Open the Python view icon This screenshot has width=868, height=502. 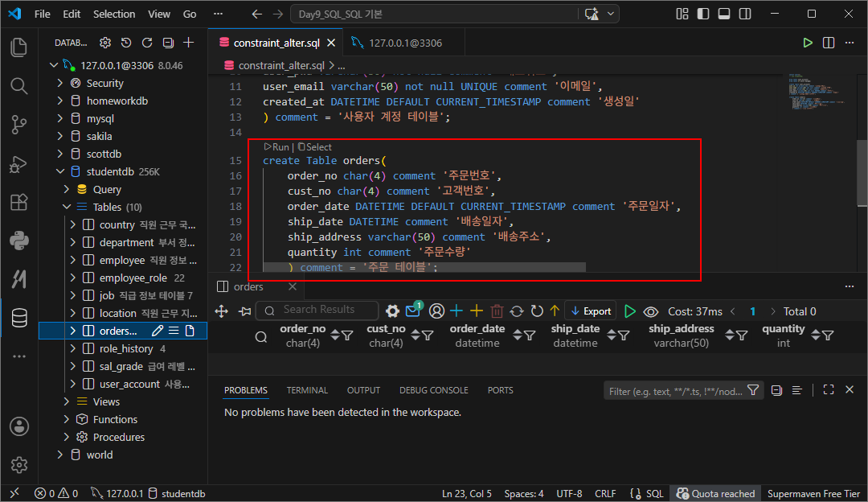pyautogui.click(x=18, y=241)
